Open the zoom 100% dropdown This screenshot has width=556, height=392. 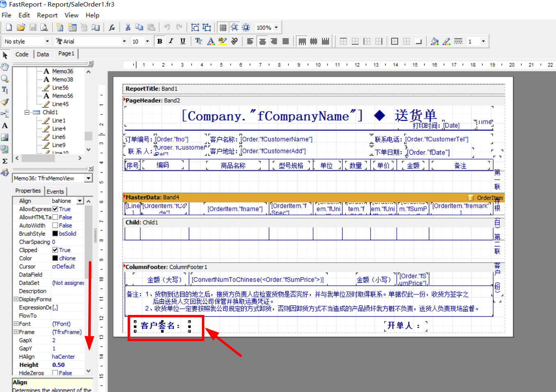pos(276,27)
